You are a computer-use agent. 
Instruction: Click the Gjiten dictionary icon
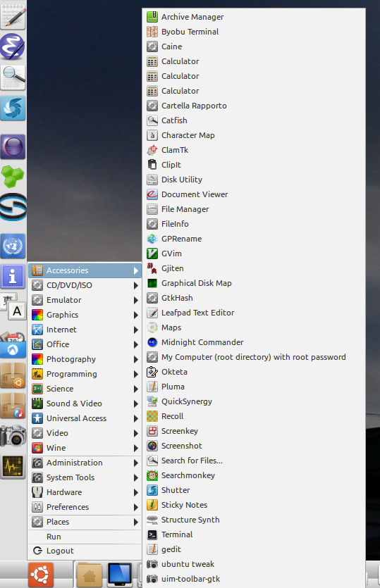coord(152,268)
